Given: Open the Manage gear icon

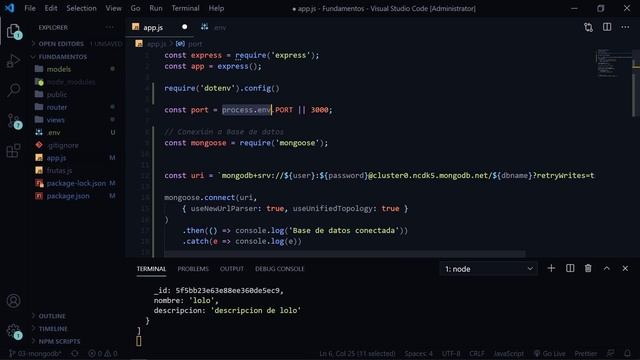Looking at the screenshot, I should 14,331.
